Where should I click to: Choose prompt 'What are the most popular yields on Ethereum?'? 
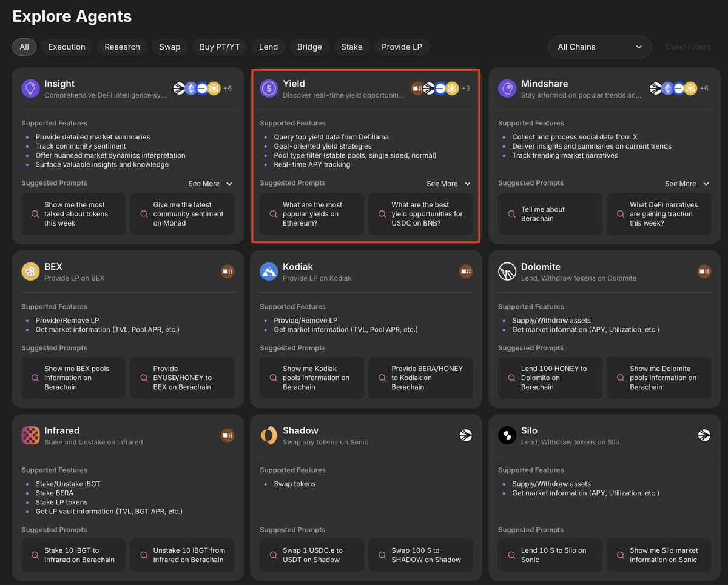point(312,214)
